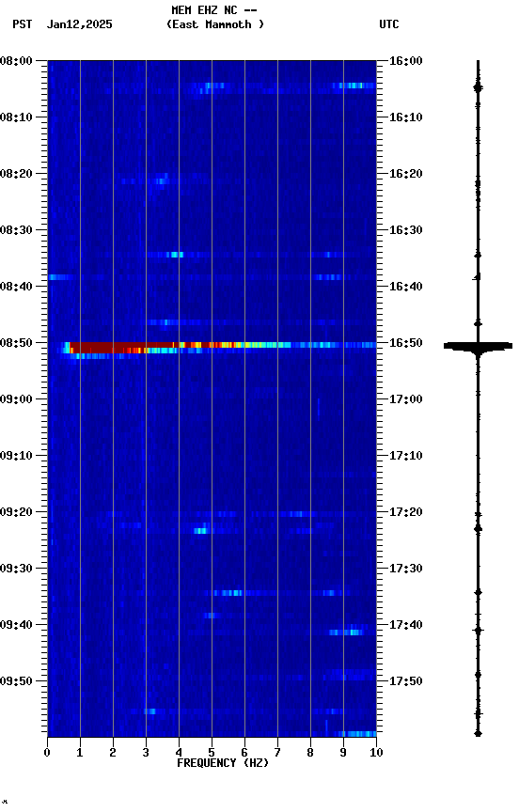This screenshot has width=519, height=812.
Task: Click the frequency axis tick label '6'
Action: point(244,753)
